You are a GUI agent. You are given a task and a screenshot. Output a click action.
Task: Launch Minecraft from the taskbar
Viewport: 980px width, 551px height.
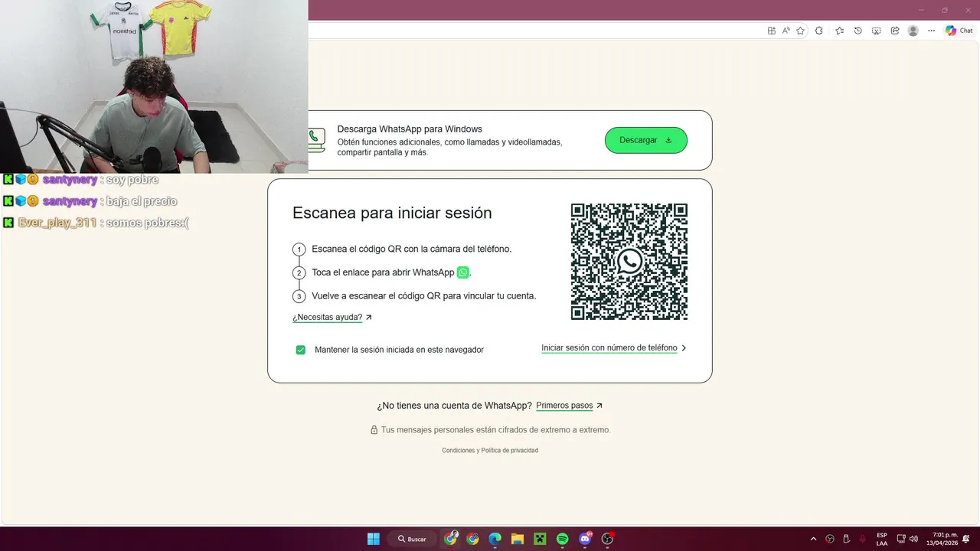[x=540, y=539]
